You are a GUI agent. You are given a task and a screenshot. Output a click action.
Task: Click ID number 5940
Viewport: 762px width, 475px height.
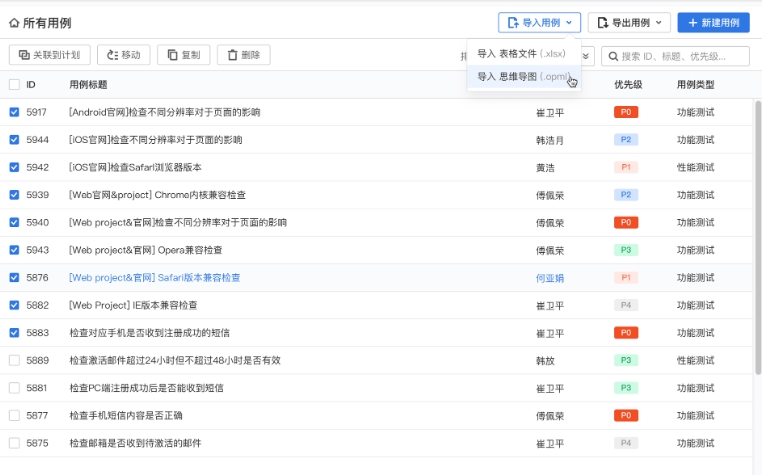coord(37,223)
